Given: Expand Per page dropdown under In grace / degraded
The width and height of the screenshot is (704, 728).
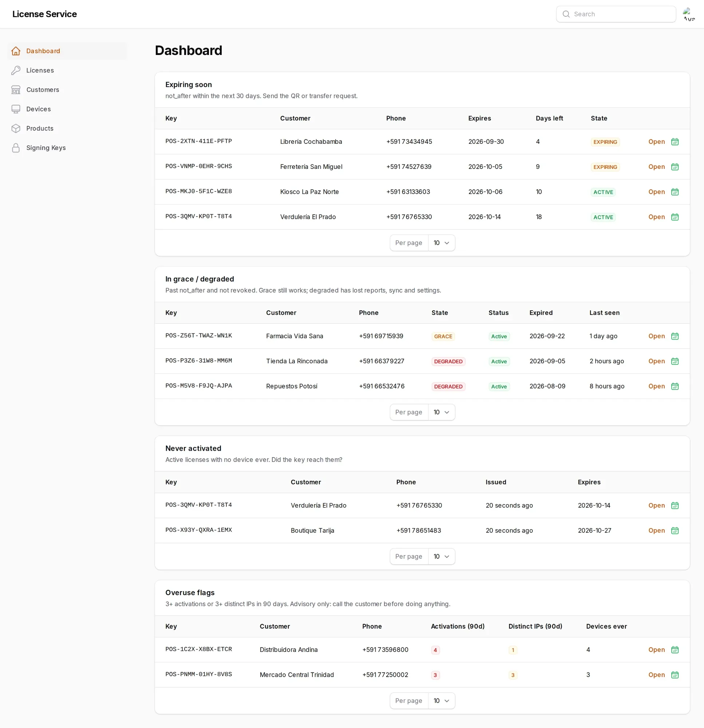Looking at the screenshot, I should click(441, 412).
